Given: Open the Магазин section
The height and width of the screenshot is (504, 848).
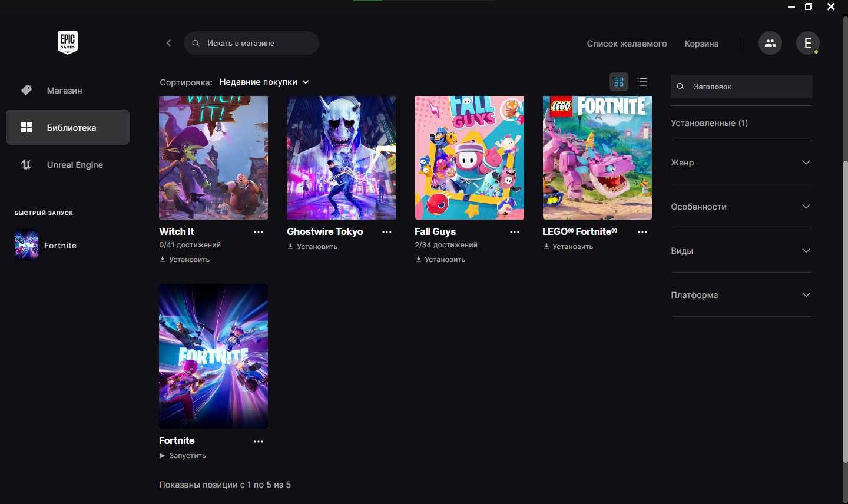Looking at the screenshot, I should pyautogui.click(x=68, y=90).
